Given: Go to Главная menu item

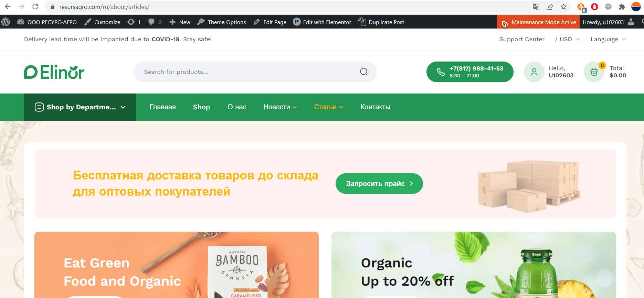Looking at the screenshot, I should click(162, 107).
